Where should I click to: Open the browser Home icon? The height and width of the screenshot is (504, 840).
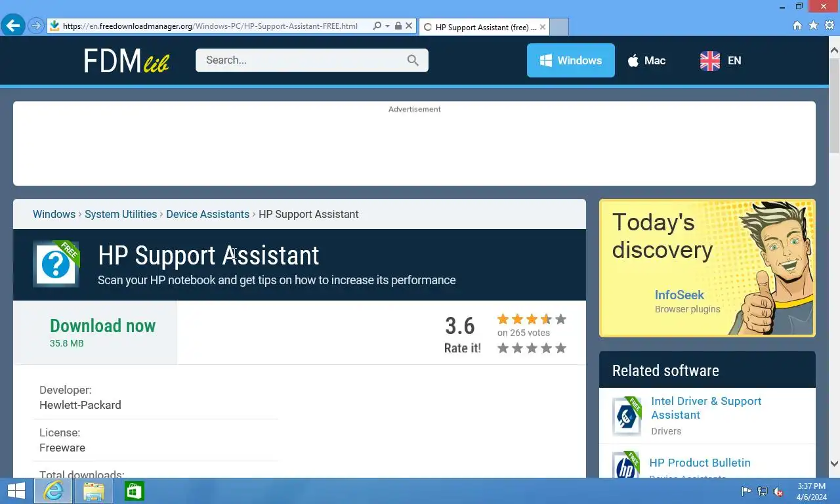[x=797, y=26]
